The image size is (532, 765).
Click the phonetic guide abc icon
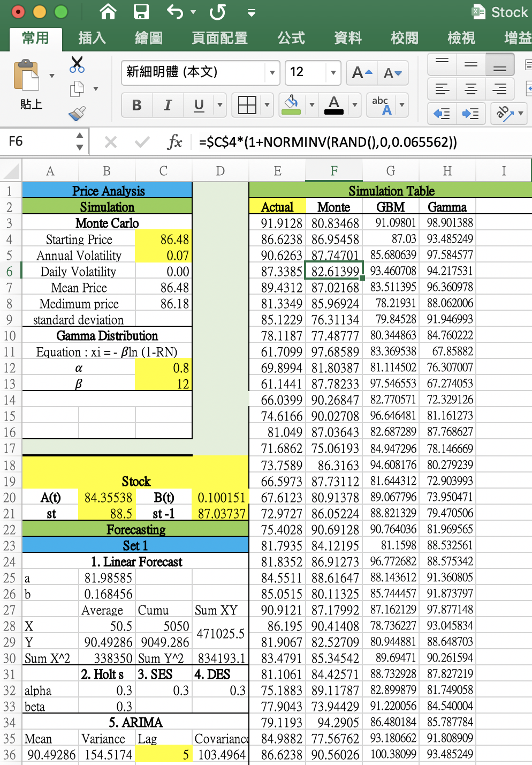tap(381, 105)
